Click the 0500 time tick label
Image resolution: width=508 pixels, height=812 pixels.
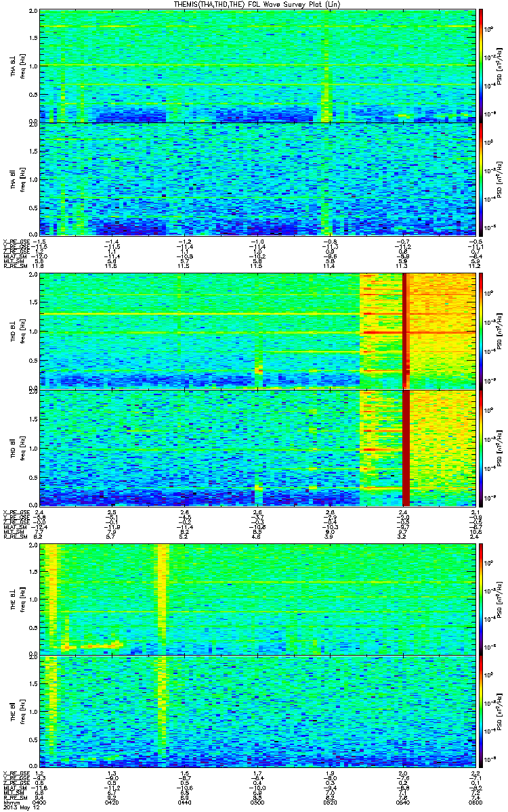[x=257, y=802]
